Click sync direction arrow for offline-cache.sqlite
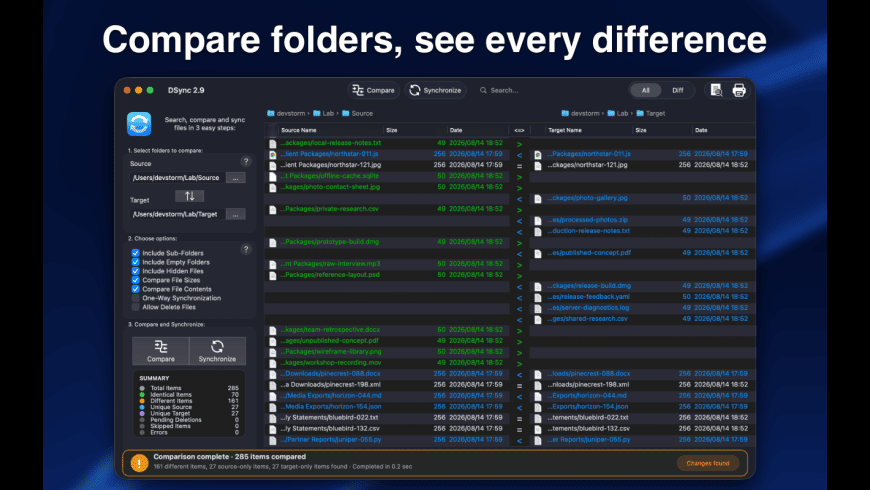 pyautogui.click(x=519, y=177)
